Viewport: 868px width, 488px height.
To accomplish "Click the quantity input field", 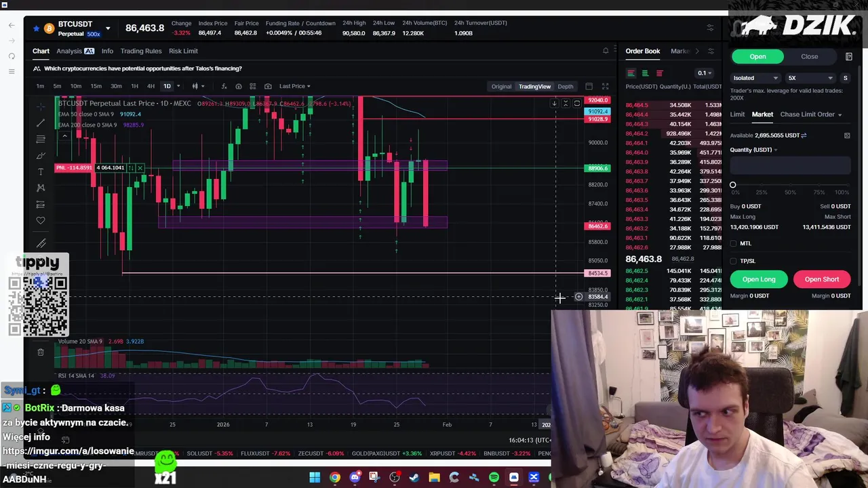I will (x=790, y=165).
